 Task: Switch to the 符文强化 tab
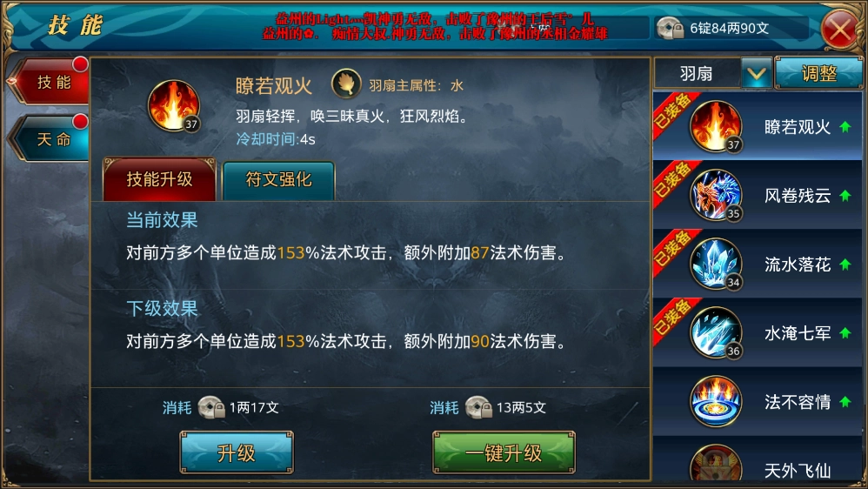[x=278, y=180]
